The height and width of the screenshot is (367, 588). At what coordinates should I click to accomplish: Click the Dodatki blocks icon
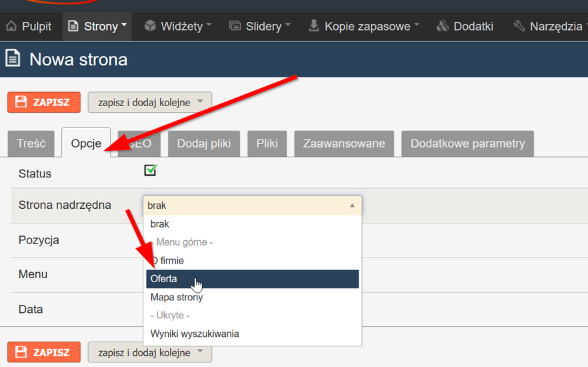point(443,26)
